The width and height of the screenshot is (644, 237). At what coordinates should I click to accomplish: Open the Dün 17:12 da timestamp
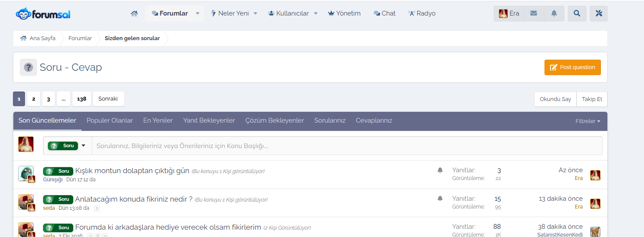(x=81, y=180)
